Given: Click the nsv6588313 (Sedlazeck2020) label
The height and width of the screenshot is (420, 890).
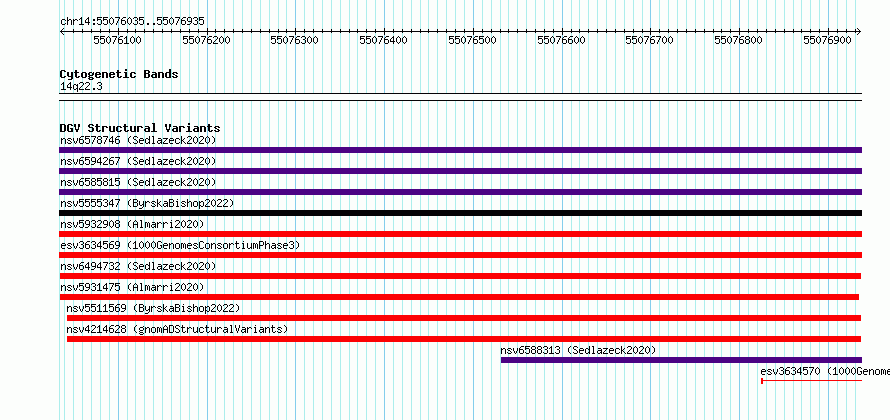Looking at the screenshot, I should (578, 350).
